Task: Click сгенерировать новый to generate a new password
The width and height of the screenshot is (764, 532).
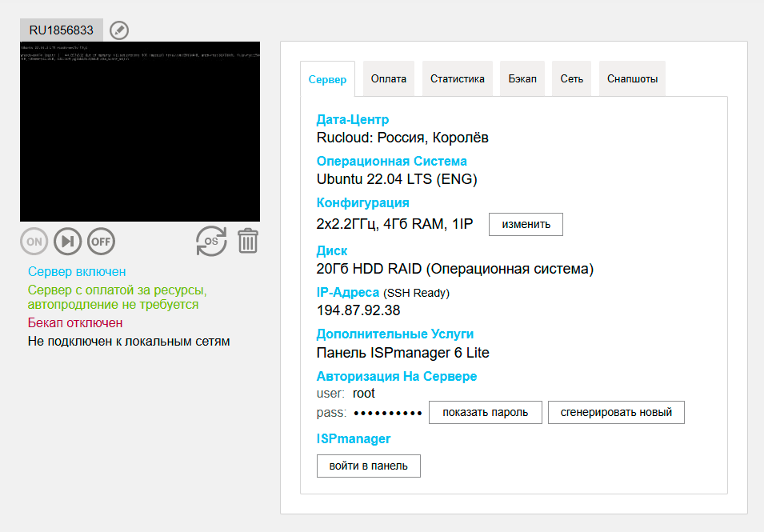Action: [615, 412]
